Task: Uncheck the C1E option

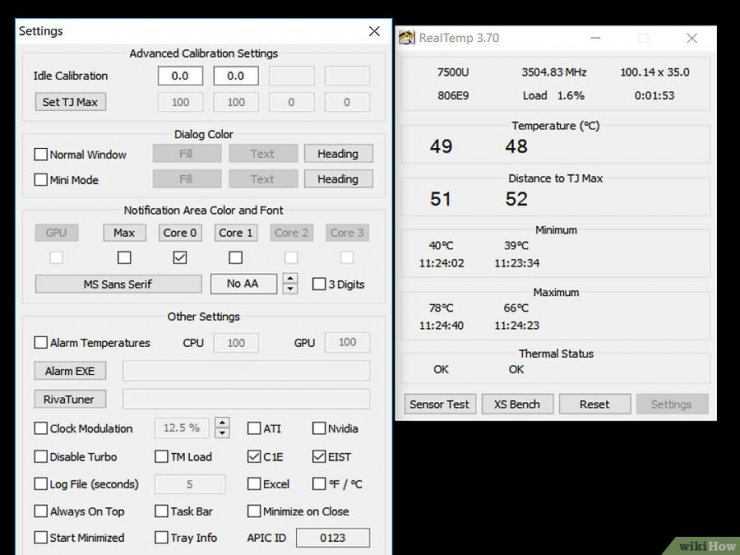Action: pyautogui.click(x=254, y=456)
